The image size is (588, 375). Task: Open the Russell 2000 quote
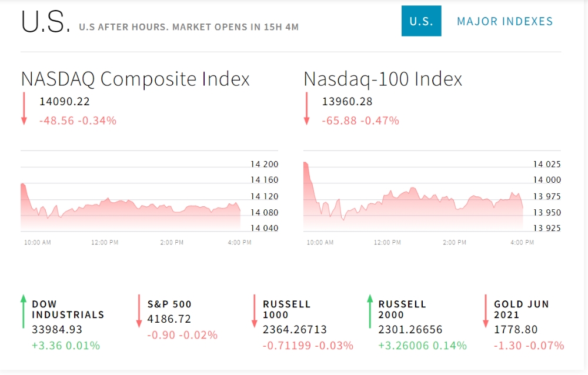click(x=402, y=309)
